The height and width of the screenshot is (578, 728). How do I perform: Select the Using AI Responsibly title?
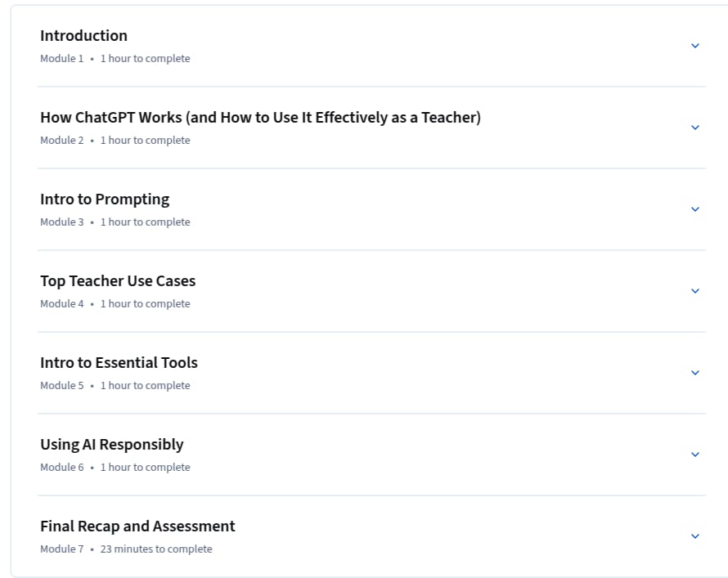point(112,445)
